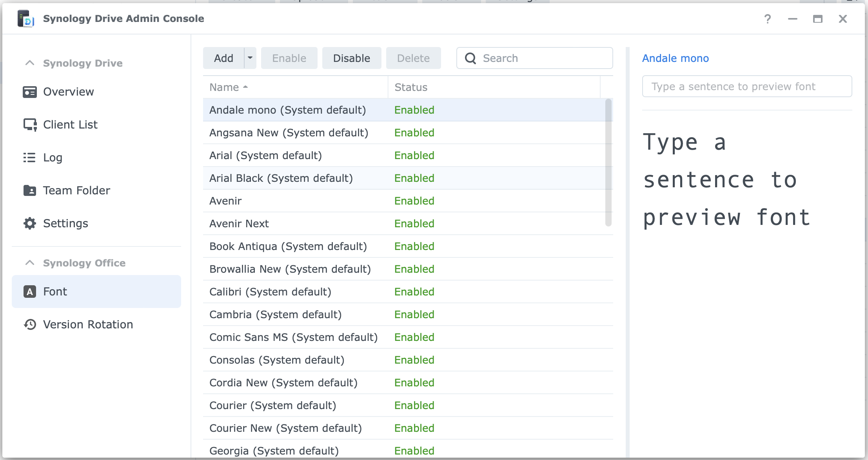This screenshot has height=460, width=868.
Task: Click the Version Rotation clock icon
Action: [x=30, y=324]
